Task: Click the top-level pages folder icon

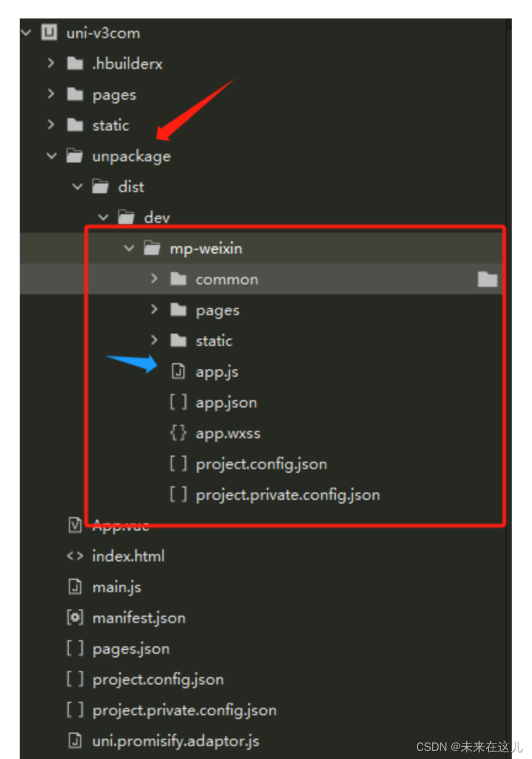Action: point(75,94)
